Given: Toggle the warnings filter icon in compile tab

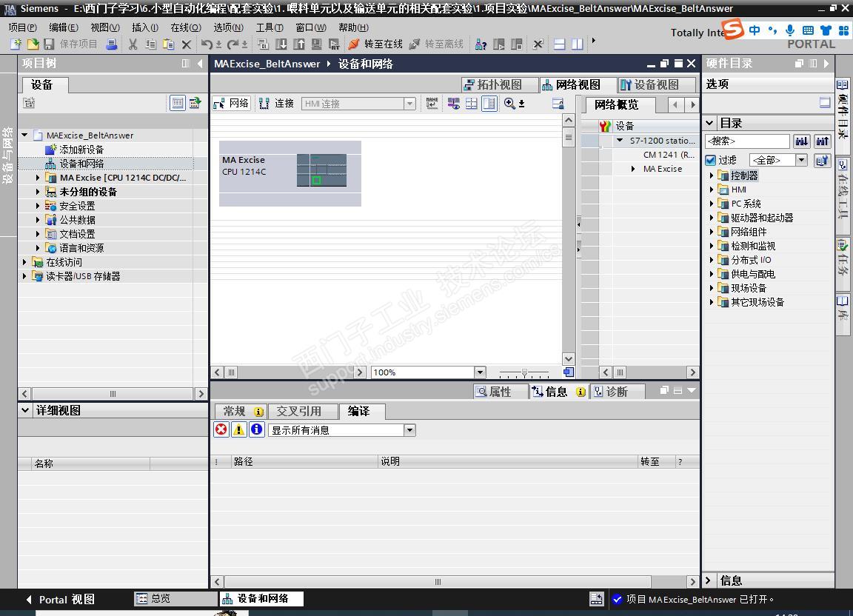Looking at the screenshot, I should click(x=239, y=430).
